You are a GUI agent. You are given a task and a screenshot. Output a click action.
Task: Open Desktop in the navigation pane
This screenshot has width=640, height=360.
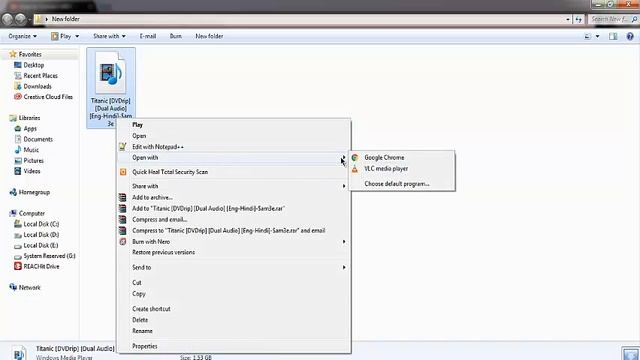[x=33, y=65]
